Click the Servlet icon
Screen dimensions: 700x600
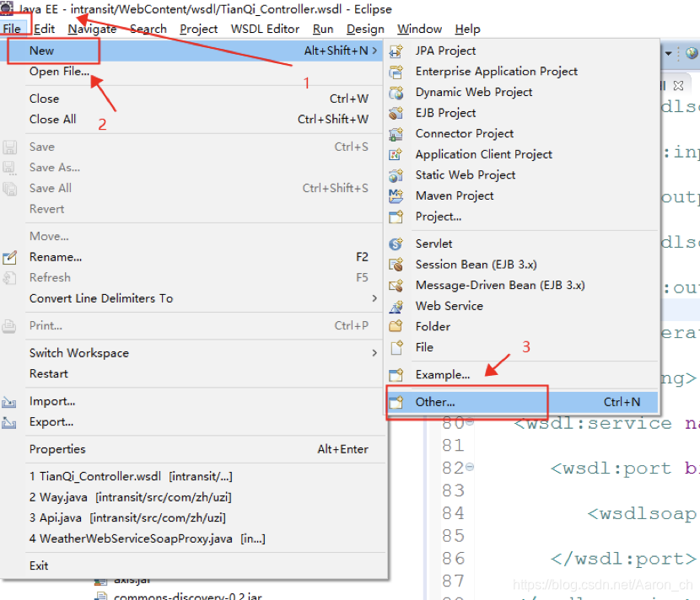pyautogui.click(x=396, y=244)
